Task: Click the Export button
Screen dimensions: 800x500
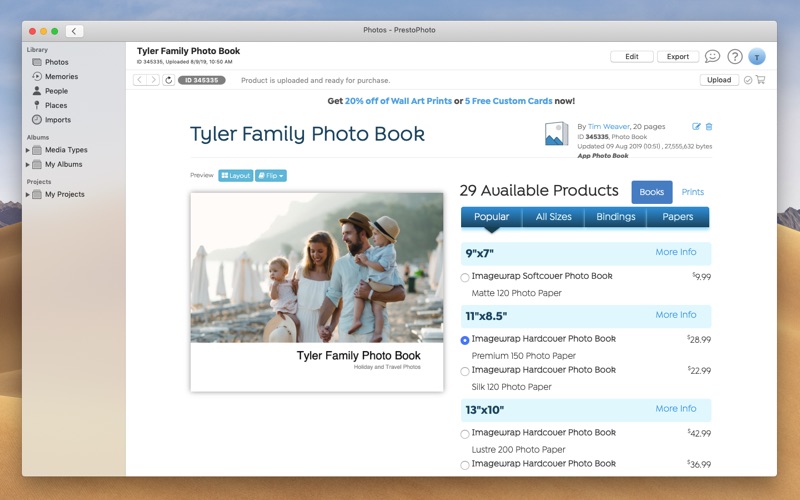Action: point(678,57)
